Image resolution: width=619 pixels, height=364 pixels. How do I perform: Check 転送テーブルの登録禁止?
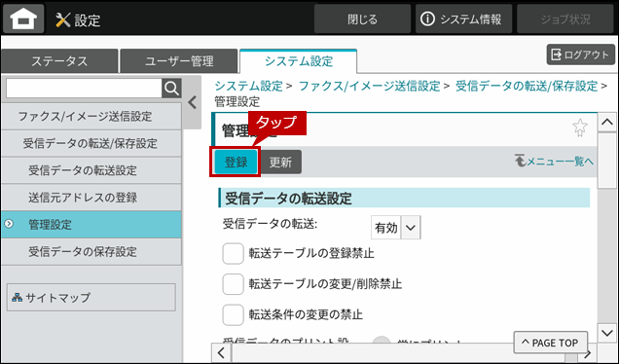point(233,253)
